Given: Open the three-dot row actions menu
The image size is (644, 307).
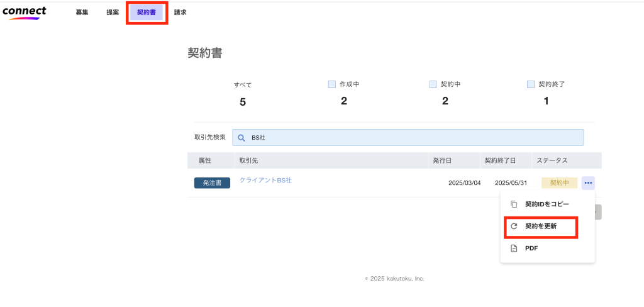Looking at the screenshot, I should tap(588, 183).
